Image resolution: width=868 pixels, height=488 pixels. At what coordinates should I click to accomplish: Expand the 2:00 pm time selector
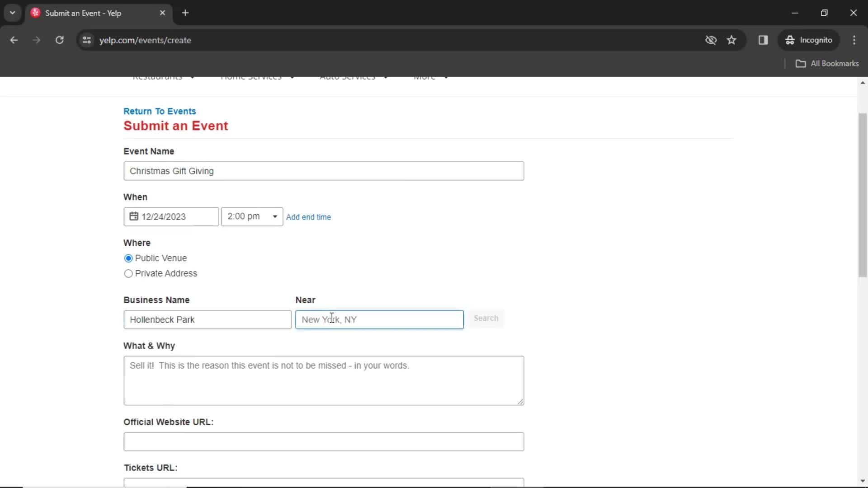click(x=274, y=216)
